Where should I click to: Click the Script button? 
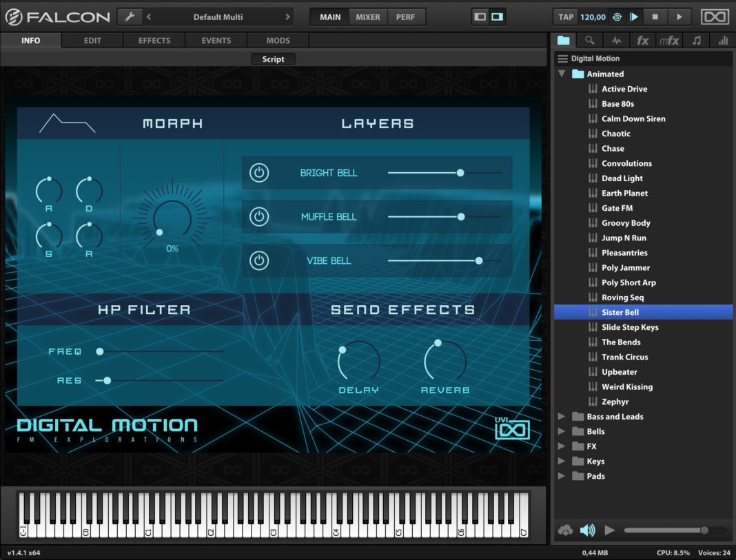pyautogui.click(x=273, y=59)
